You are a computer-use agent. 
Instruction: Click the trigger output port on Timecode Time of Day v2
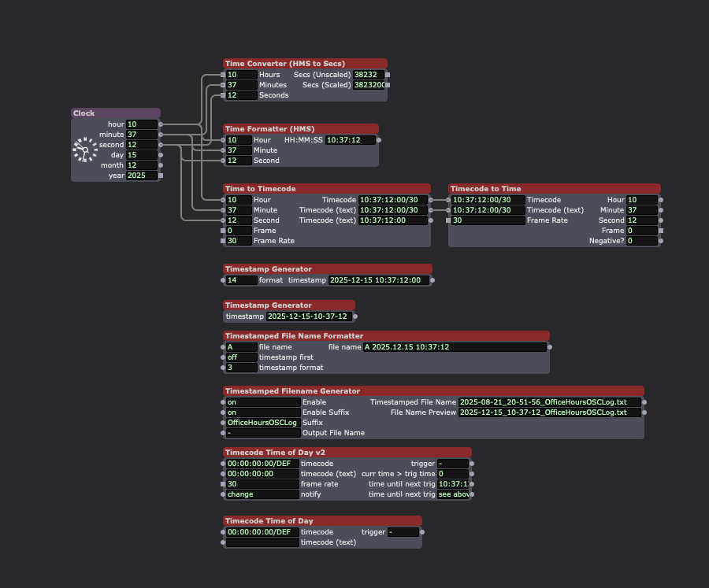[472, 464]
